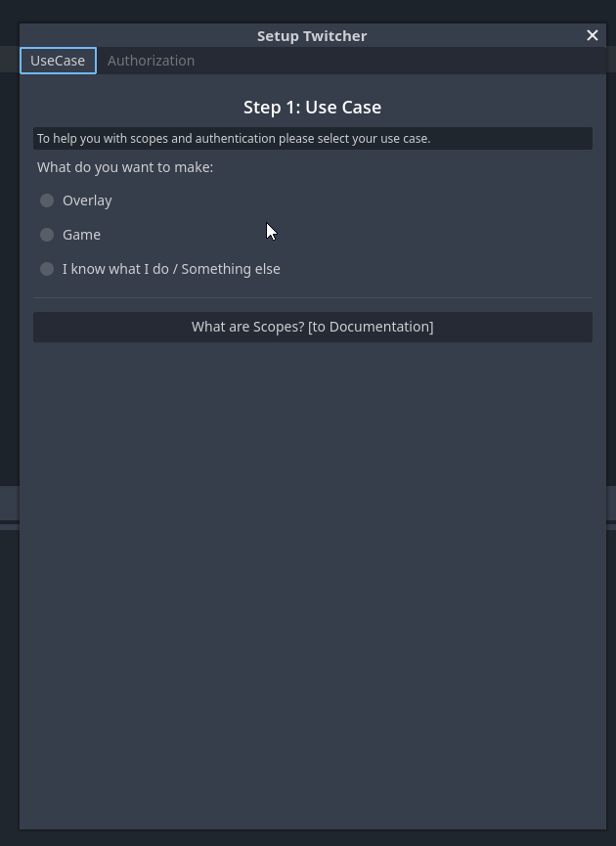Switch to the Authorization tab

151,61
